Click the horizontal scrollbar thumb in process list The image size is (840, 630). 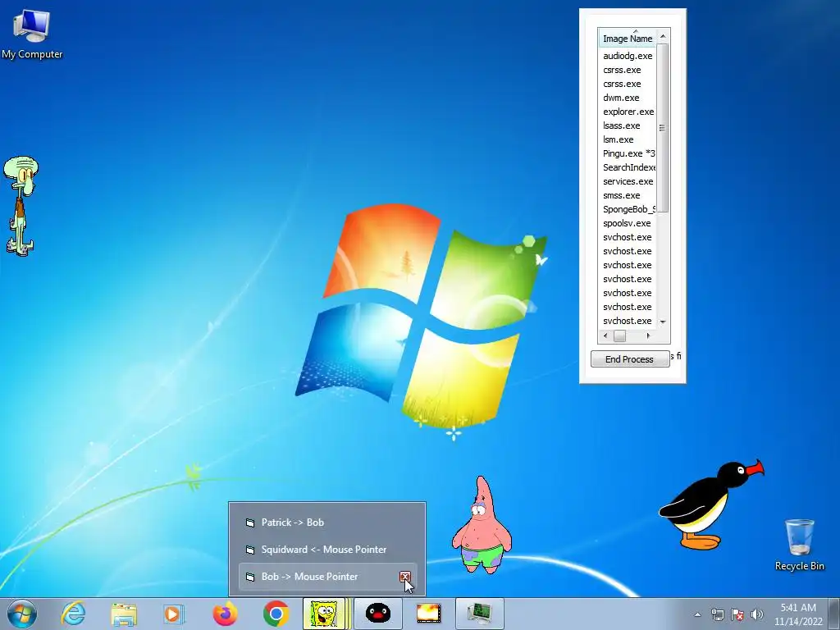pyautogui.click(x=620, y=336)
